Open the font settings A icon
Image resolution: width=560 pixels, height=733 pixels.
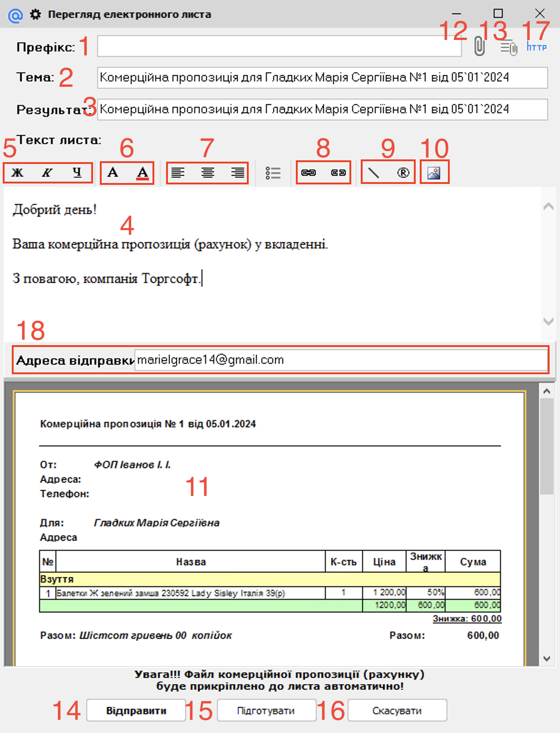click(x=113, y=173)
